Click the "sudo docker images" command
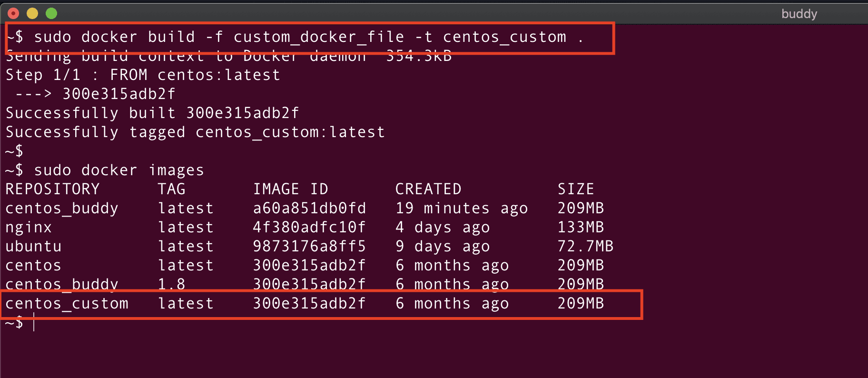Viewport: 868px width, 378px height. click(119, 170)
